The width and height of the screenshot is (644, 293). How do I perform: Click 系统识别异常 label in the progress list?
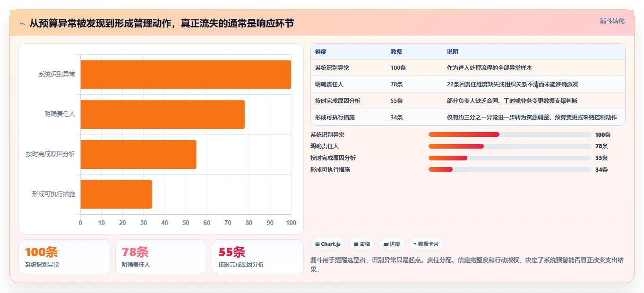[327, 134]
